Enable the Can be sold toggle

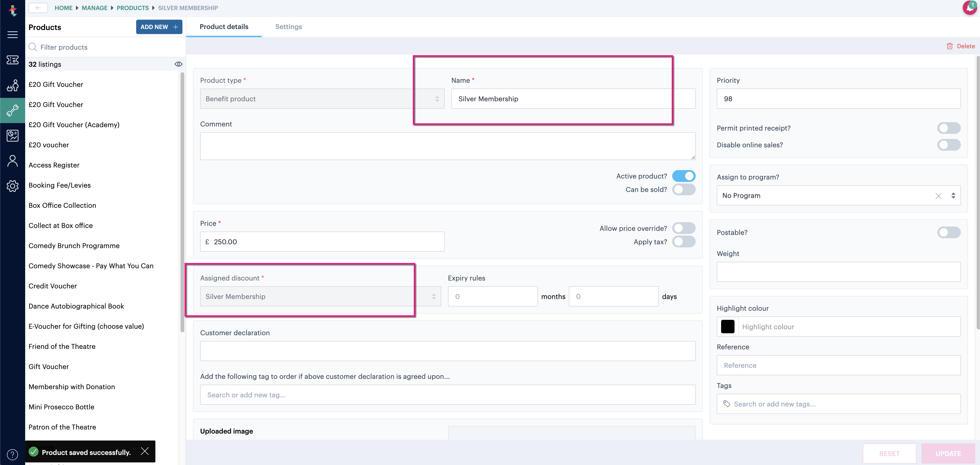tap(684, 189)
